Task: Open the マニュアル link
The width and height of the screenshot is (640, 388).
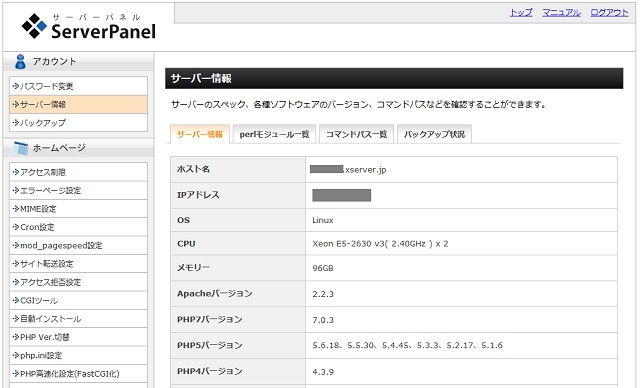Action: pos(561,13)
